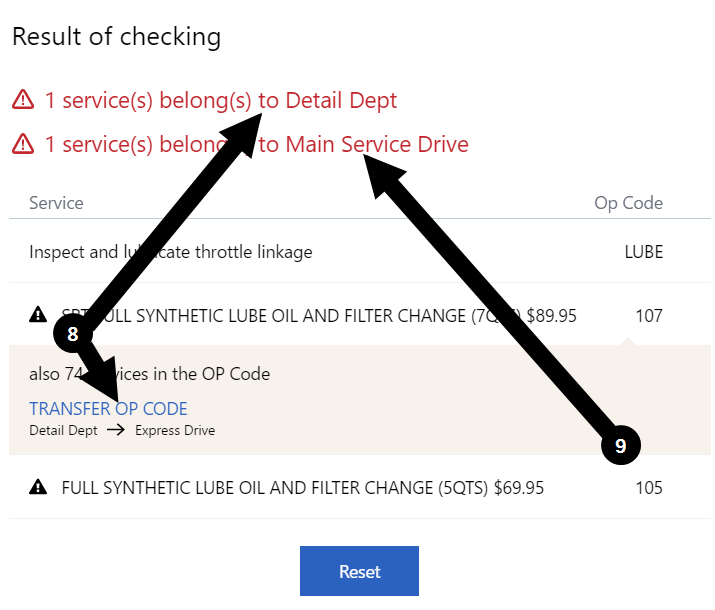Click the red warning icon beside Main Service Drive alert

tap(23, 144)
